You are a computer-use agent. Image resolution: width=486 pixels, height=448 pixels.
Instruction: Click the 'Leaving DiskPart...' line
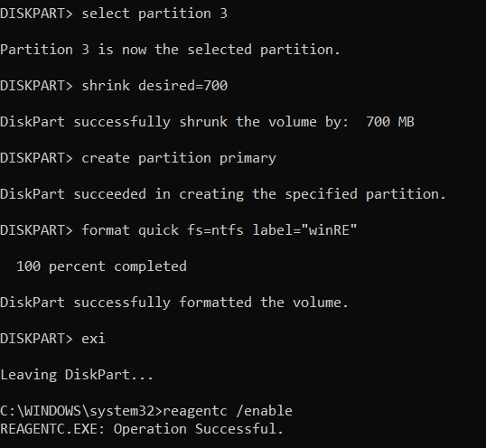point(77,375)
